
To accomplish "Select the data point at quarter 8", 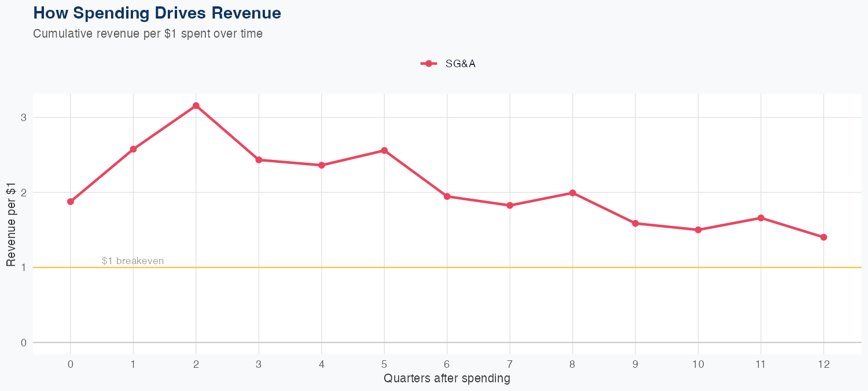I will [x=572, y=193].
